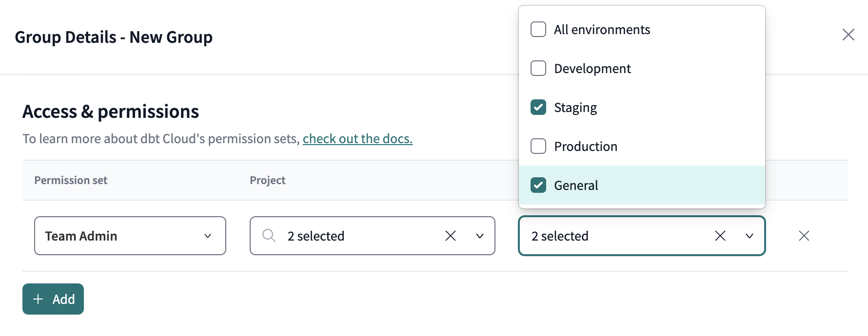Remove the Team Admin permission row
This screenshot has width=868, height=336.
[x=804, y=236]
